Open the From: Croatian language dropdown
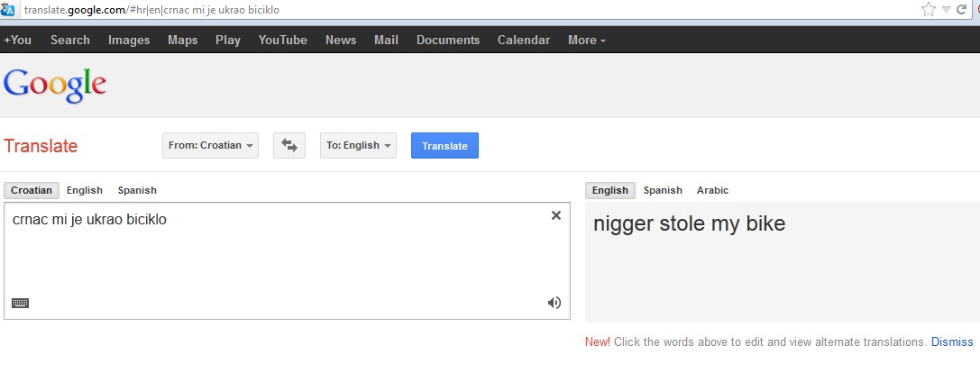 pyautogui.click(x=211, y=146)
